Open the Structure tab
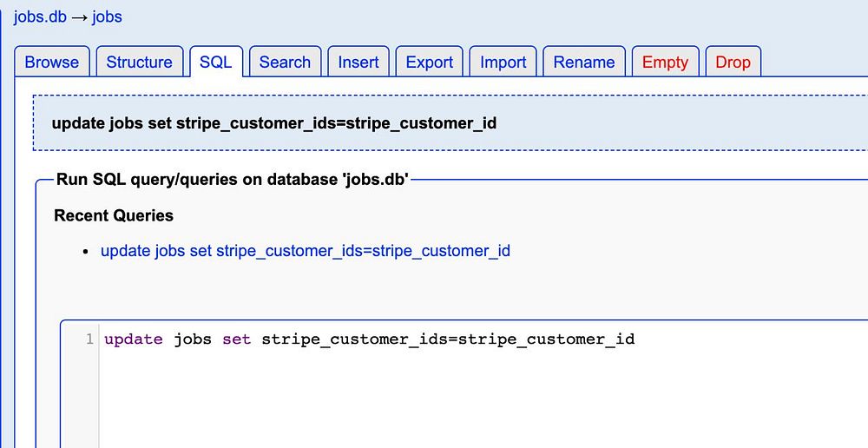Screen dimensions: 868x448 (x=139, y=63)
